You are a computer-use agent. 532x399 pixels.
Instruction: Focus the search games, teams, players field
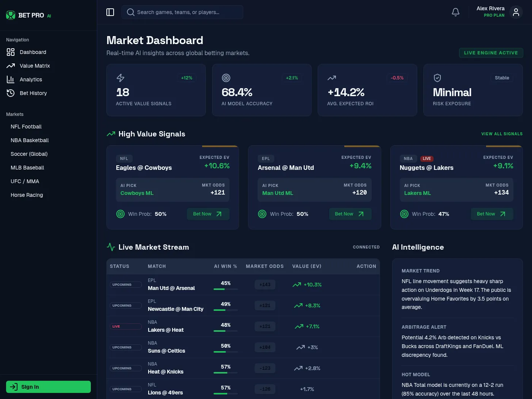[x=182, y=12]
